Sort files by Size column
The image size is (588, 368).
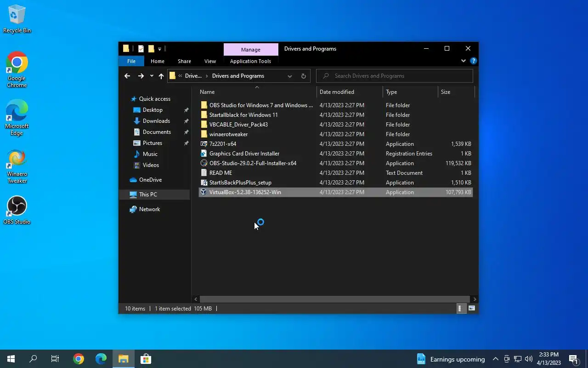point(456,92)
